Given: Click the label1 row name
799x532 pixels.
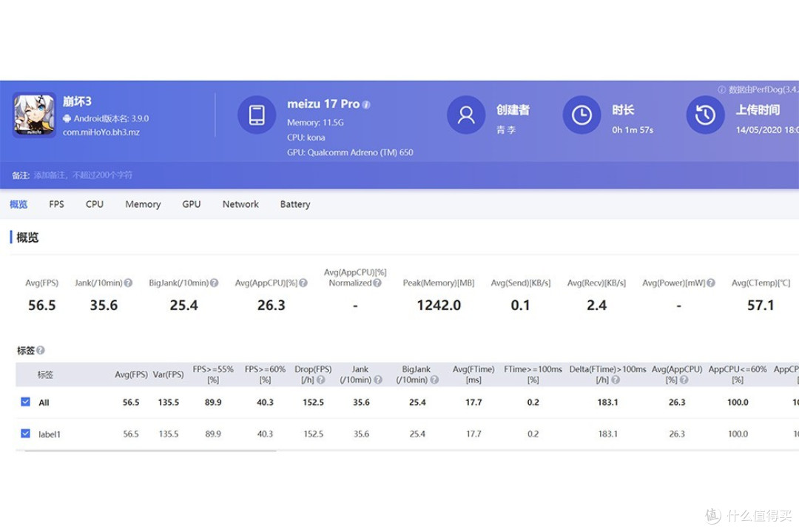Looking at the screenshot, I should (50, 434).
